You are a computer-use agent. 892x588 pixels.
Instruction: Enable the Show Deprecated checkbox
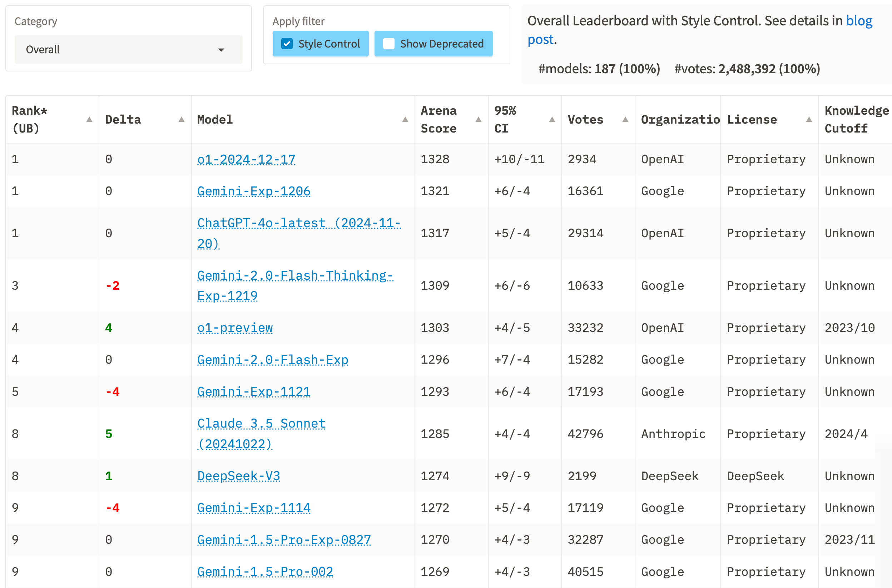pyautogui.click(x=388, y=44)
